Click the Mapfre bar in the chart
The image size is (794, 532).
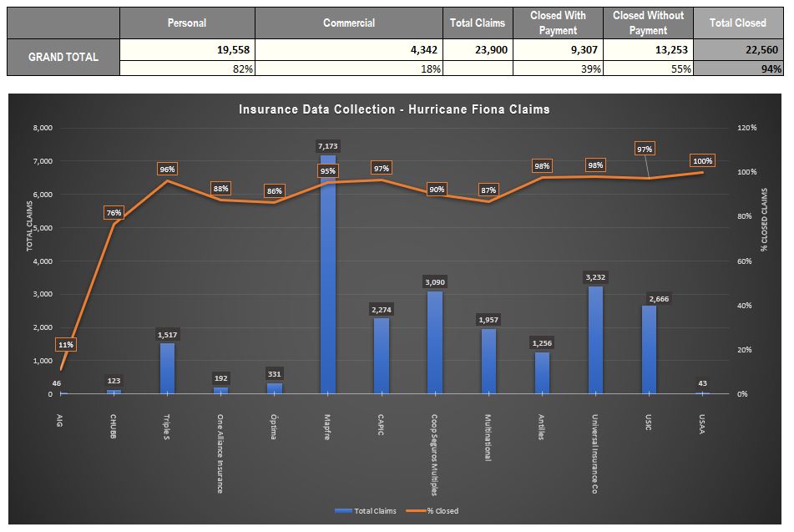328,274
